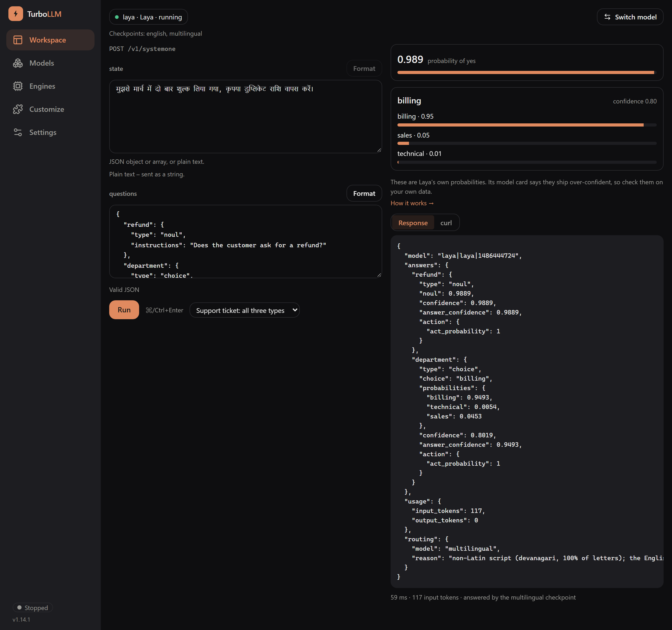Click the Engines chip icon

(x=18, y=86)
